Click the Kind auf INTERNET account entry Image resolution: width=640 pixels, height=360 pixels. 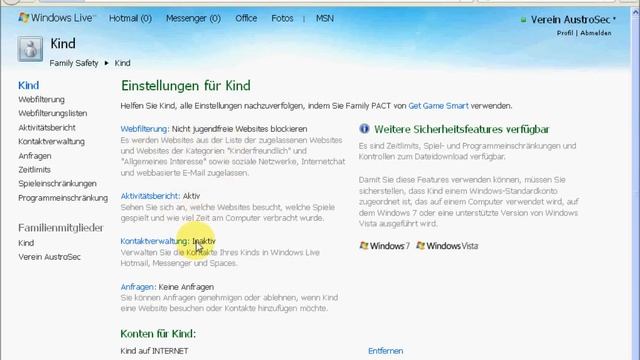pyautogui.click(x=154, y=351)
